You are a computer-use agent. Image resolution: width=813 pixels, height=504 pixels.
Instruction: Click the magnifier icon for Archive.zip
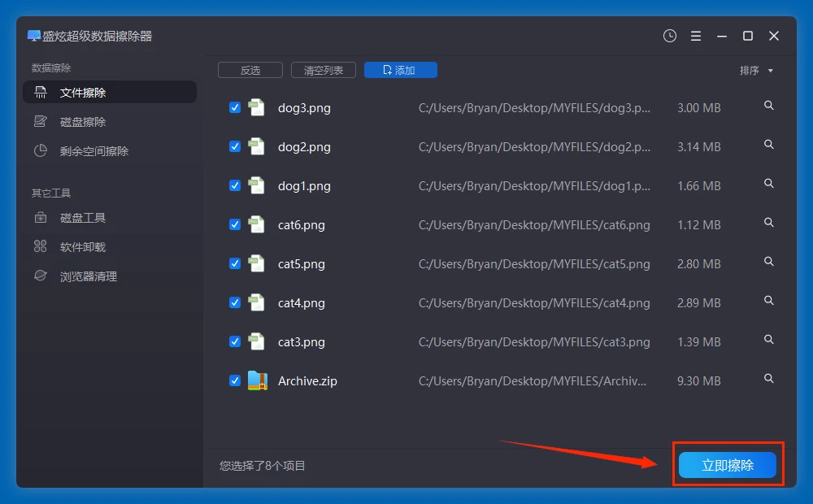[768, 379]
